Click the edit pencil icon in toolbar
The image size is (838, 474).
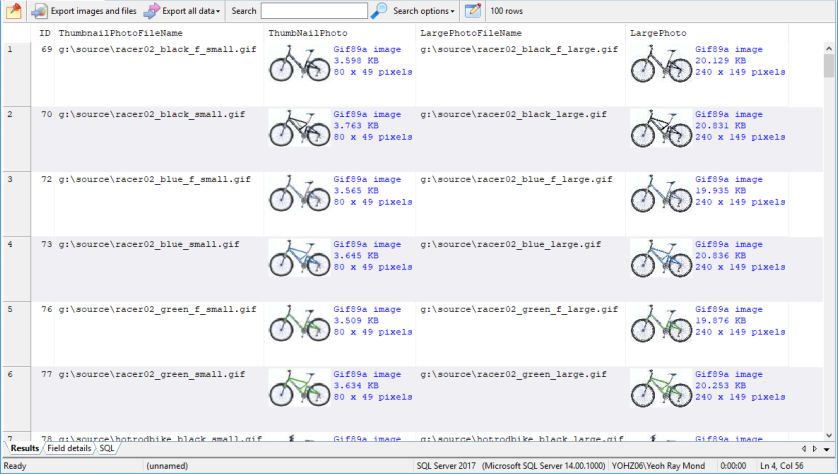[472, 11]
